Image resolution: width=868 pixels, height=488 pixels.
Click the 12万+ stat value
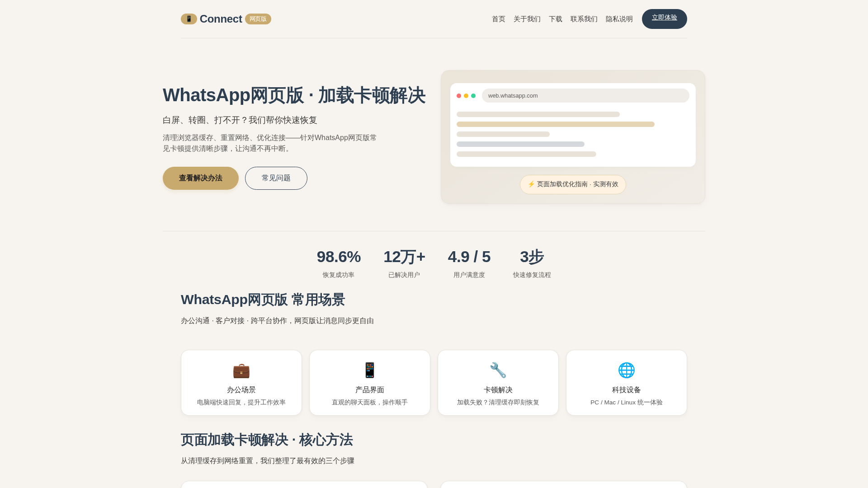(404, 257)
